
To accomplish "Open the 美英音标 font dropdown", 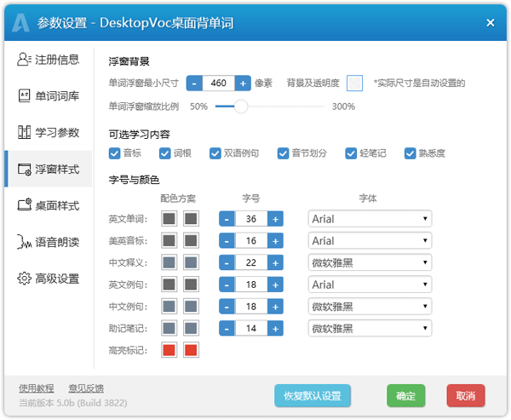I will [370, 240].
